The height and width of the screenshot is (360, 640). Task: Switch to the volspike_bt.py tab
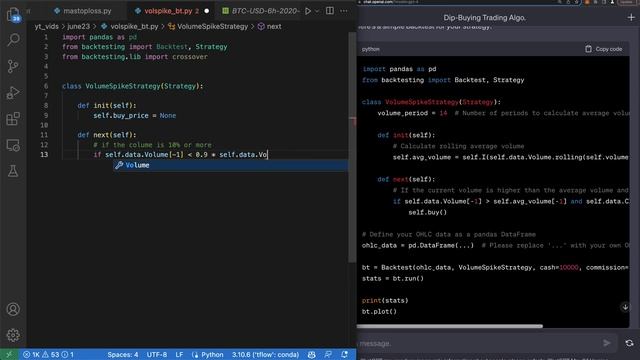168,11
